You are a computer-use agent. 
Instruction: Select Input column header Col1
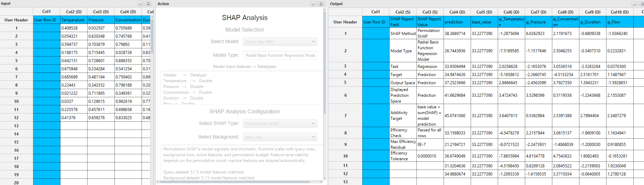(47, 12)
